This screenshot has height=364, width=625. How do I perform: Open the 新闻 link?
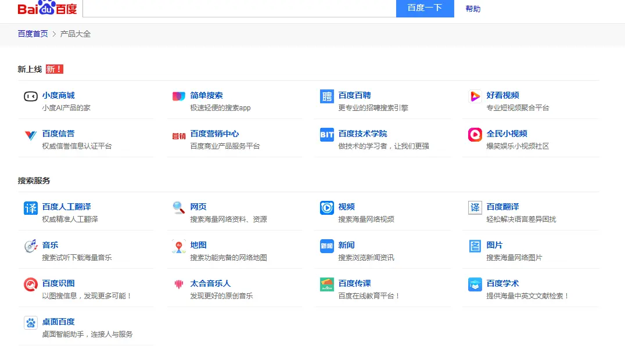346,245
